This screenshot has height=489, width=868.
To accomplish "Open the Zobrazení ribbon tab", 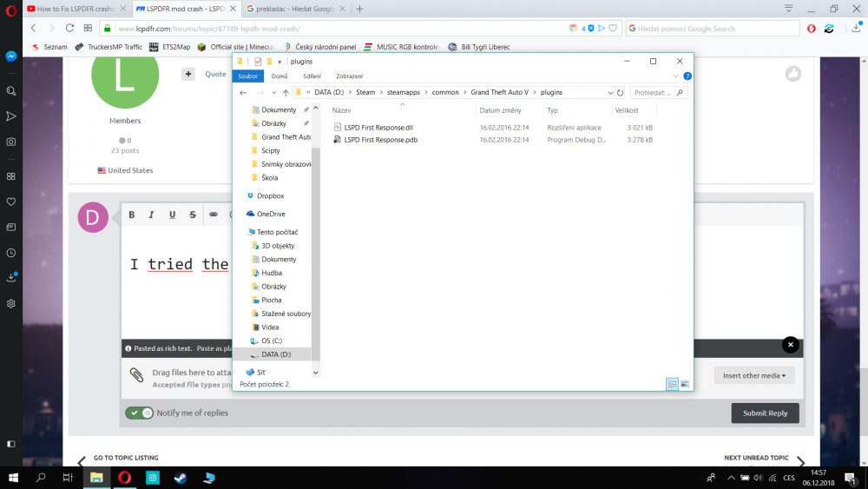I will coord(349,76).
